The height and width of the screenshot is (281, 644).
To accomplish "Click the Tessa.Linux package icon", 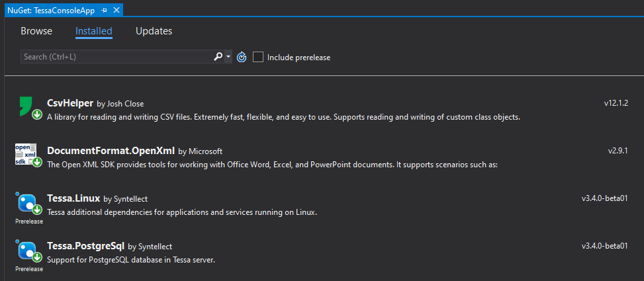I will 26,203.
